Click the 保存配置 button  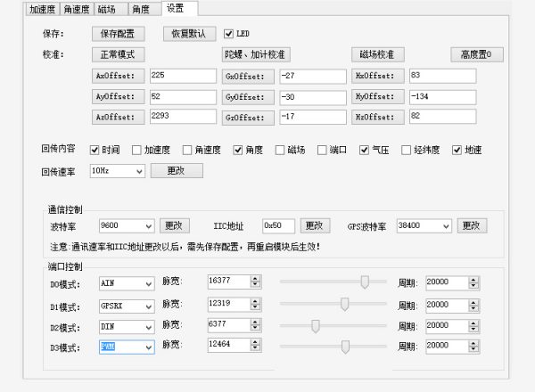[118, 34]
